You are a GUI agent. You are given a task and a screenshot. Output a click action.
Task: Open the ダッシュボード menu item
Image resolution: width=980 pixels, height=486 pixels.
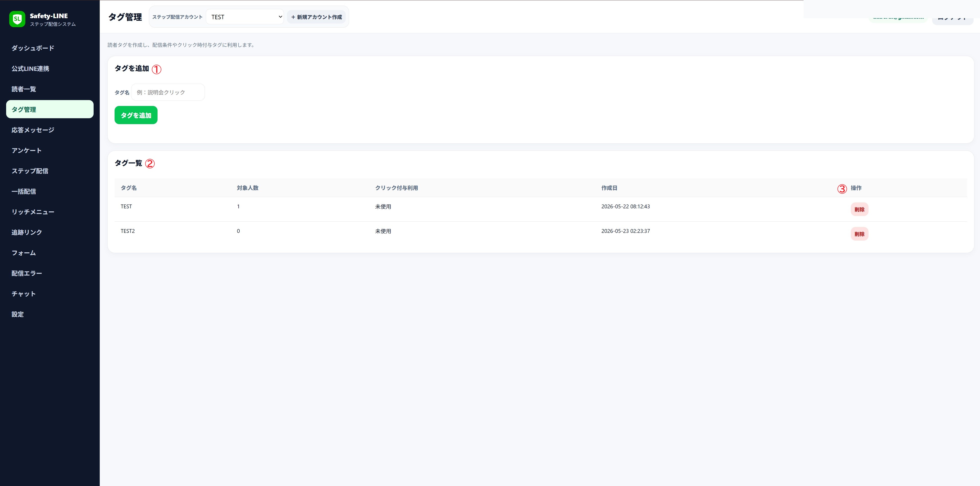[50, 48]
